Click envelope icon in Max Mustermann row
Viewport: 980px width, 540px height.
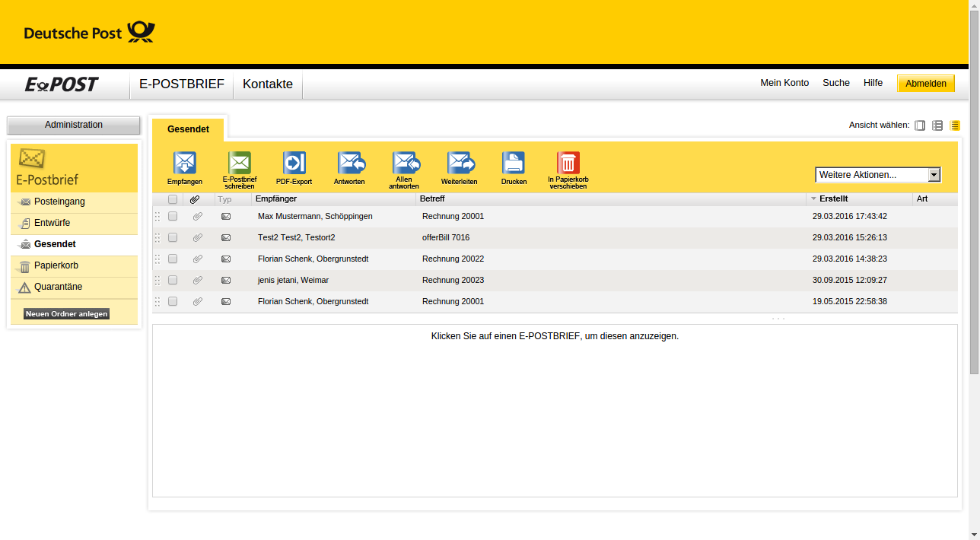(226, 216)
